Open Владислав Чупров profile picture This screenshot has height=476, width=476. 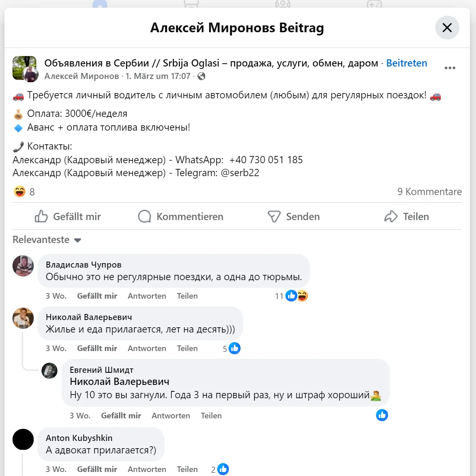coord(23,266)
